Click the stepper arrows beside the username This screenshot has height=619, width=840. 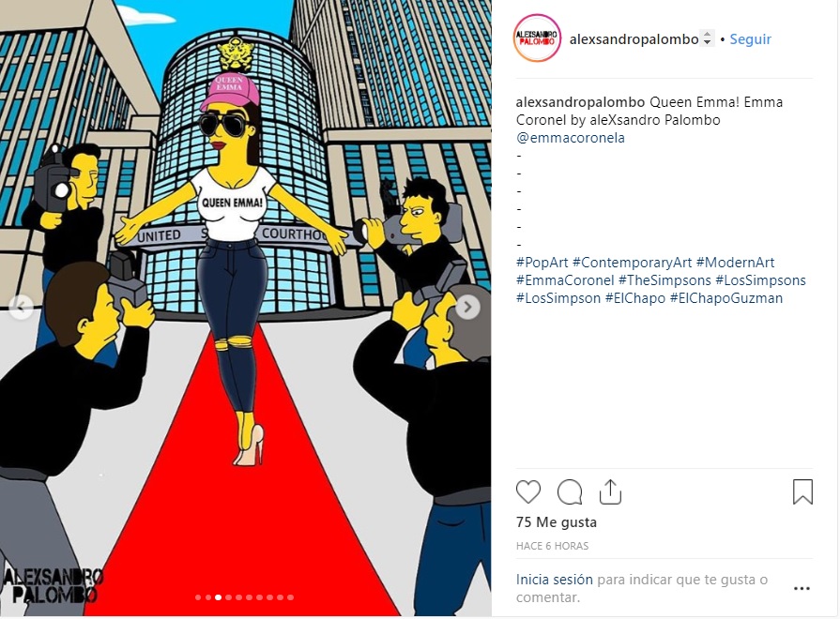(x=707, y=38)
